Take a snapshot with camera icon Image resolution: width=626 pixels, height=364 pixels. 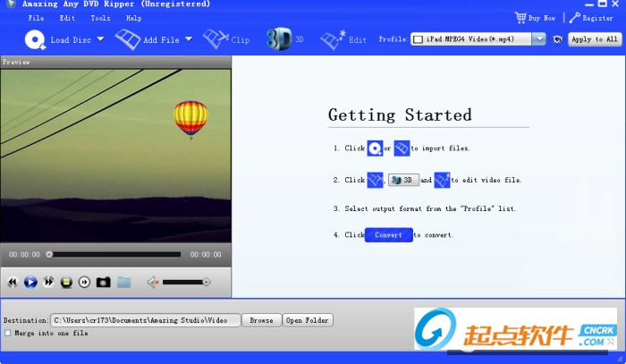tap(104, 283)
